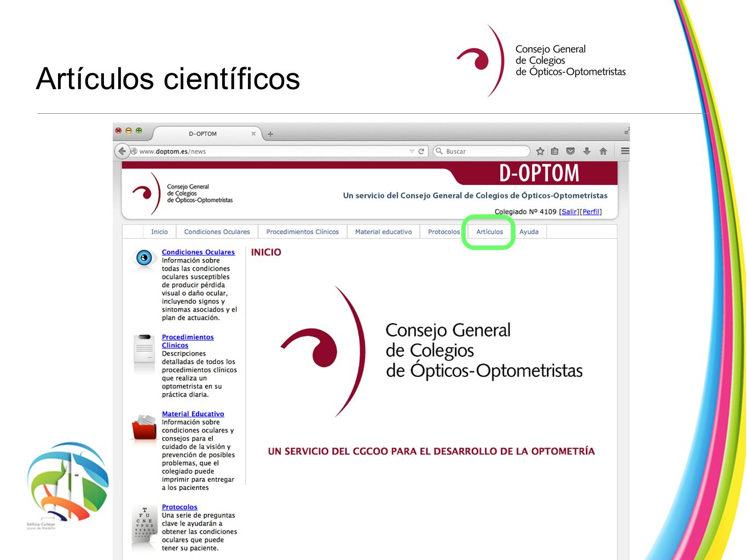Click the Salir logout link

pos(569,212)
